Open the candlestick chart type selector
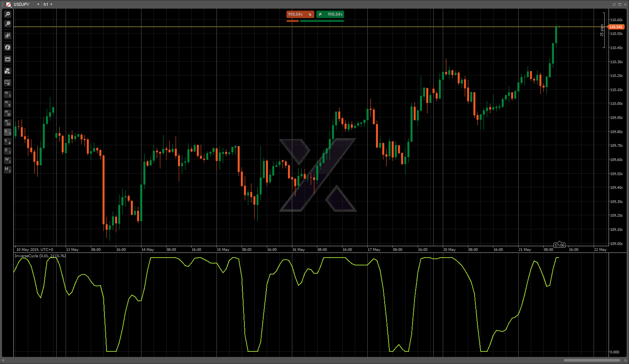This screenshot has width=629, height=364. click(x=7, y=36)
